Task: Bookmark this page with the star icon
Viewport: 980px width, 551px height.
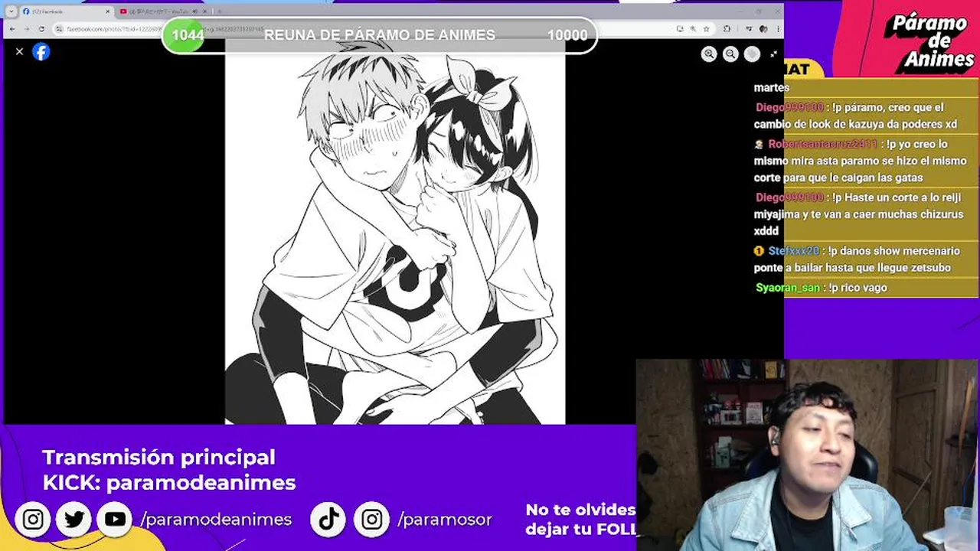Action: (x=706, y=29)
